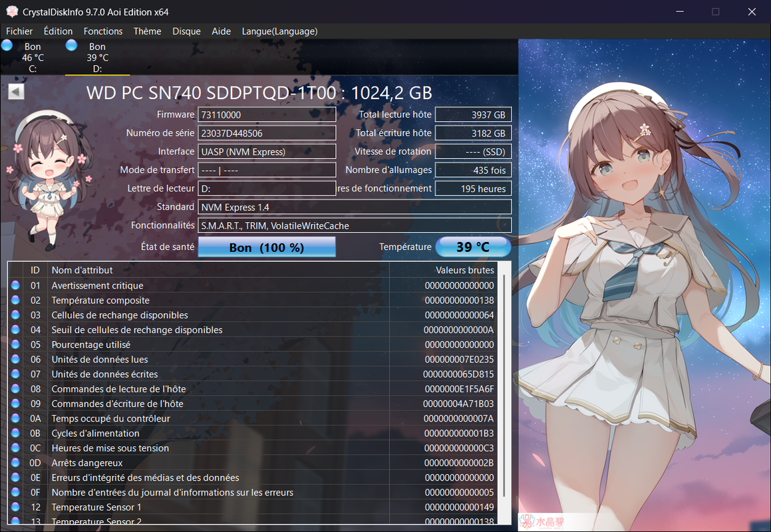The width and height of the screenshot is (771, 532).
Task: Open the Aide menu
Action: (x=222, y=31)
